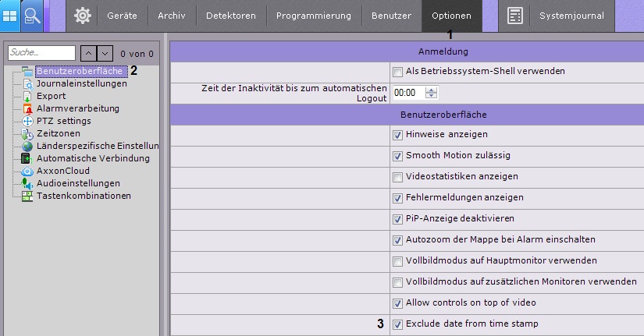The image size is (644, 336).
Task: Jump to previous search result arrow
Action: pos(89,53)
